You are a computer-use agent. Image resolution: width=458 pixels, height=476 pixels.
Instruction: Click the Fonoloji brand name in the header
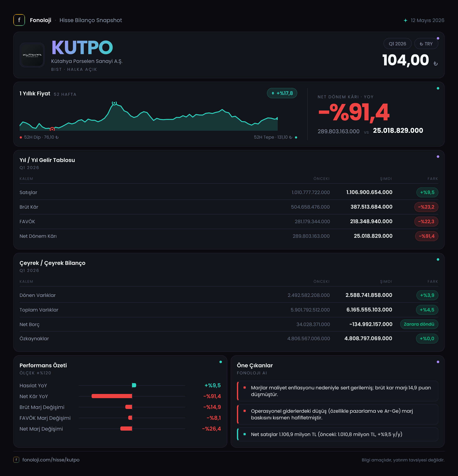tap(41, 20)
